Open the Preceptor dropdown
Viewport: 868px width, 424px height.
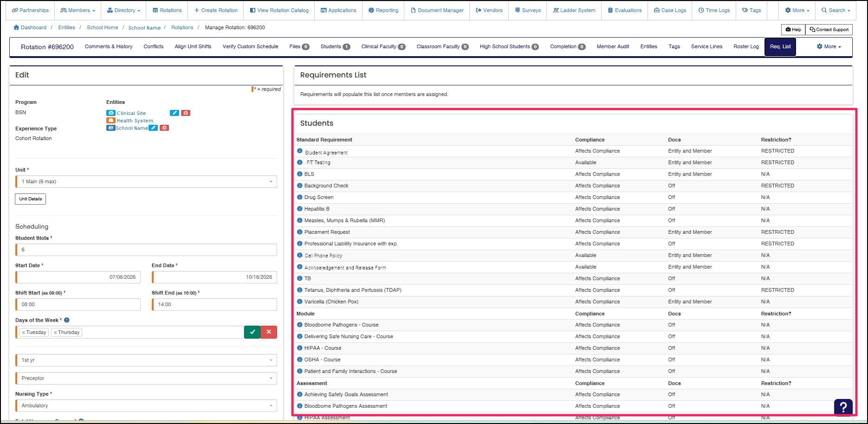tap(146, 378)
